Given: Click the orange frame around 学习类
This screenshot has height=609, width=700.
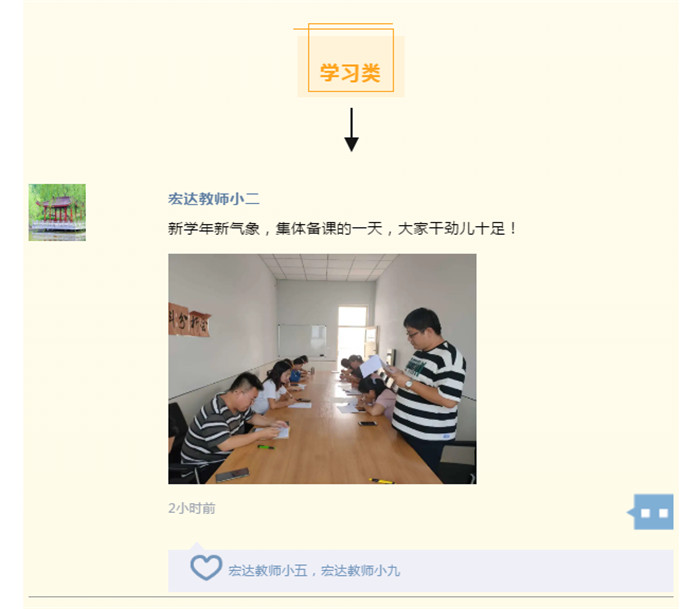Looking at the screenshot, I should coord(351,60).
